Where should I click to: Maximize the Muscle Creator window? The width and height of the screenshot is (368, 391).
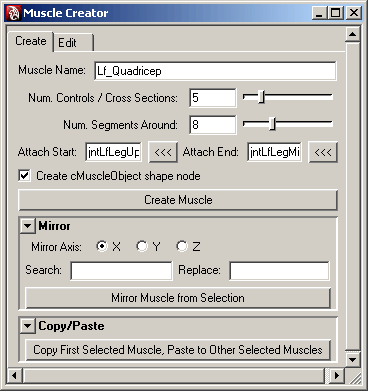335,13
